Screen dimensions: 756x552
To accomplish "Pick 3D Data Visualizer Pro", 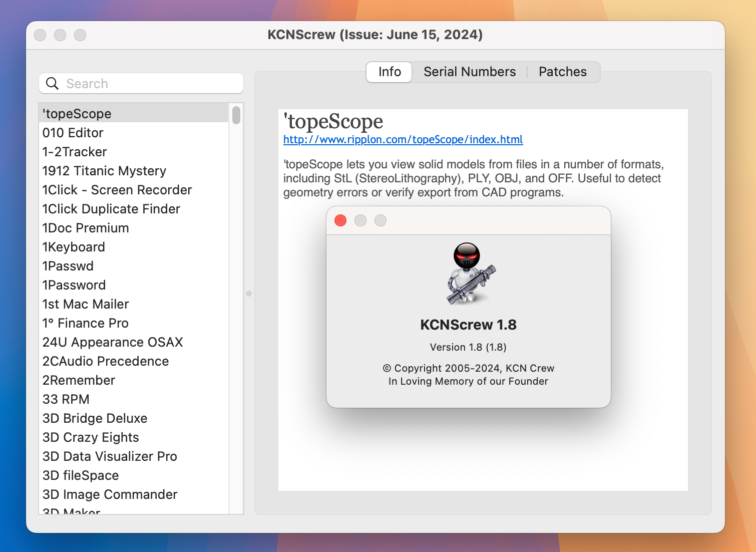I will click(x=134, y=456).
